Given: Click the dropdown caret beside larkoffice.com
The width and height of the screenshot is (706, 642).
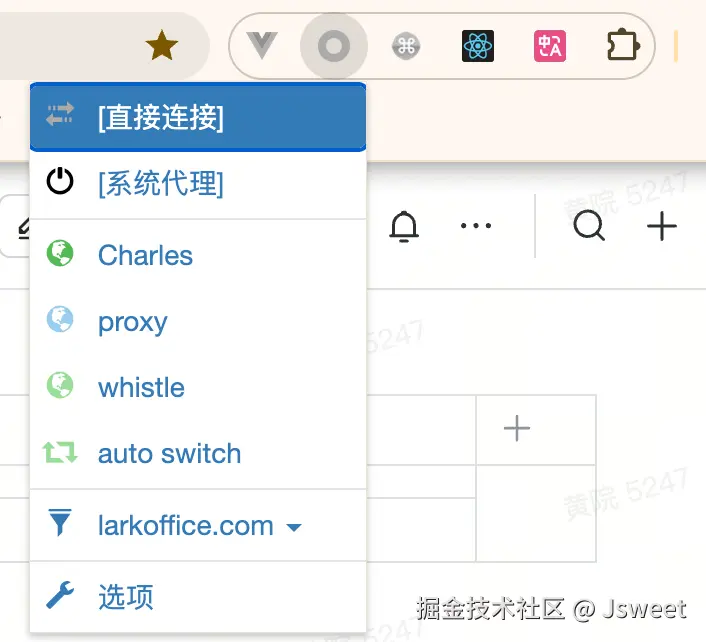Looking at the screenshot, I should pyautogui.click(x=294, y=527).
